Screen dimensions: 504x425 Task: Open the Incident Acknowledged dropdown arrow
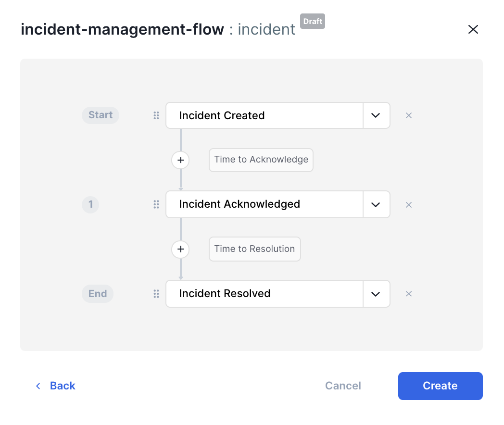[x=376, y=204]
